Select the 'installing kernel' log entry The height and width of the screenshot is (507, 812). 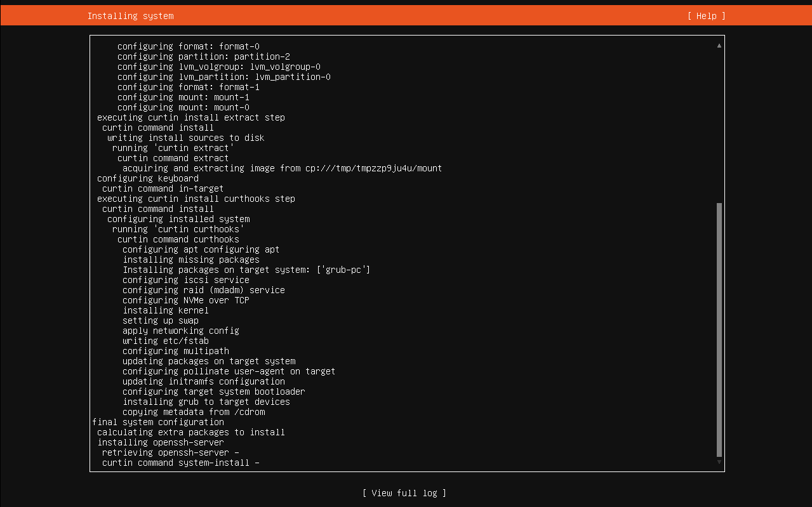[x=166, y=310]
